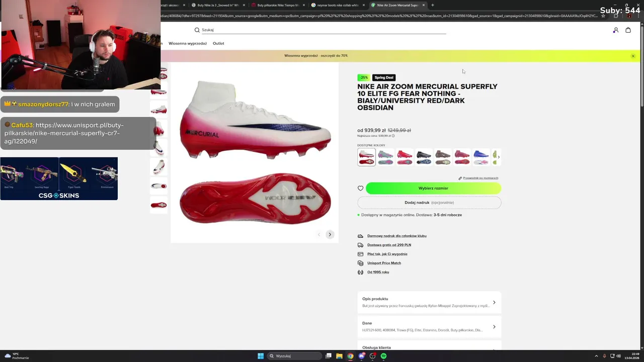Click Chrome icon in the taskbar
Image resolution: width=644 pixels, height=362 pixels.
click(350, 356)
